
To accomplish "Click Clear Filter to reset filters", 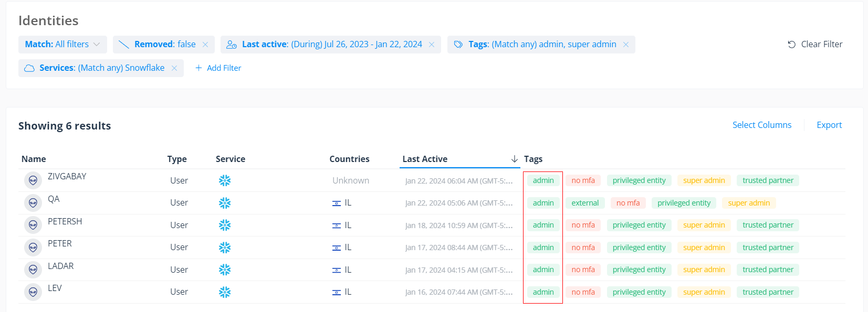I will click(815, 45).
